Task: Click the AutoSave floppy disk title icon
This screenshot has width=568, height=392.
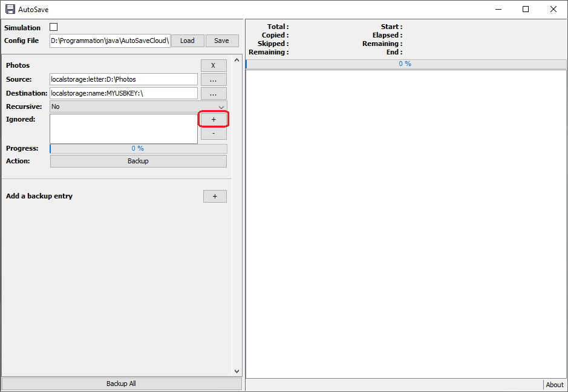Action: [10, 10]
